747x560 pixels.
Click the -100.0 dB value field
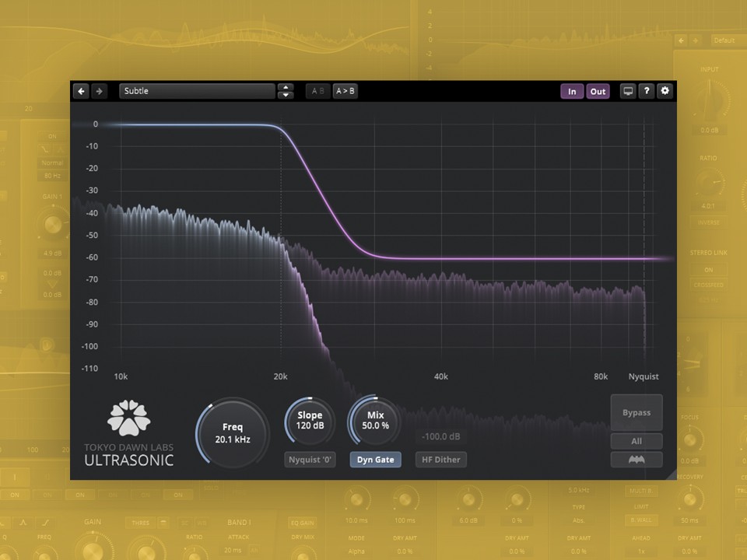pyautogui.click(x=440, y=436)
